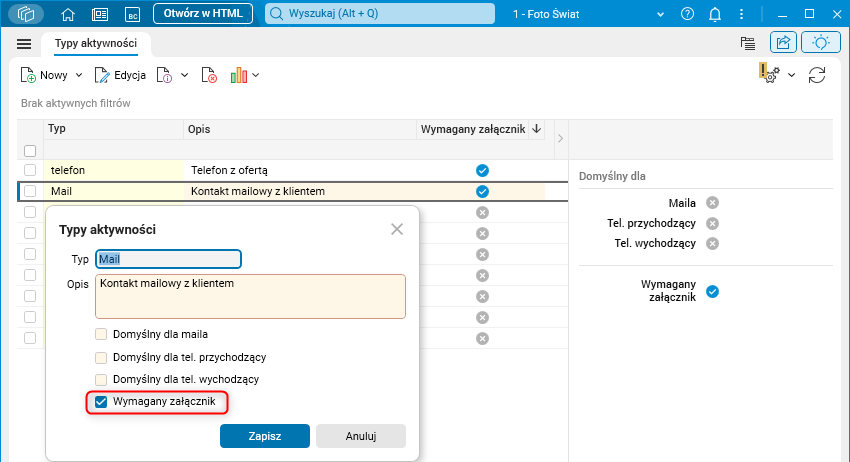
Task: Click the X icon next to Maila
Action: click(x=712, y=203)
